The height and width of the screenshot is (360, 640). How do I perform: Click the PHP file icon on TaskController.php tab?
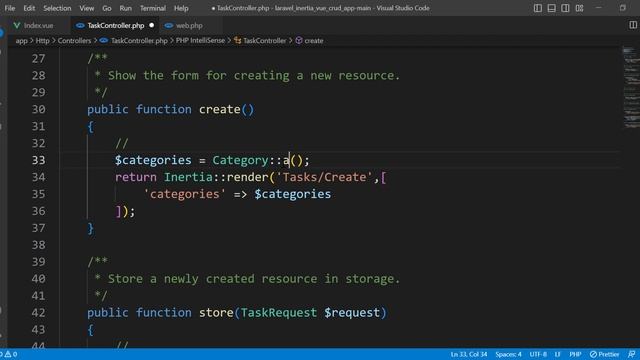point(80,25)
